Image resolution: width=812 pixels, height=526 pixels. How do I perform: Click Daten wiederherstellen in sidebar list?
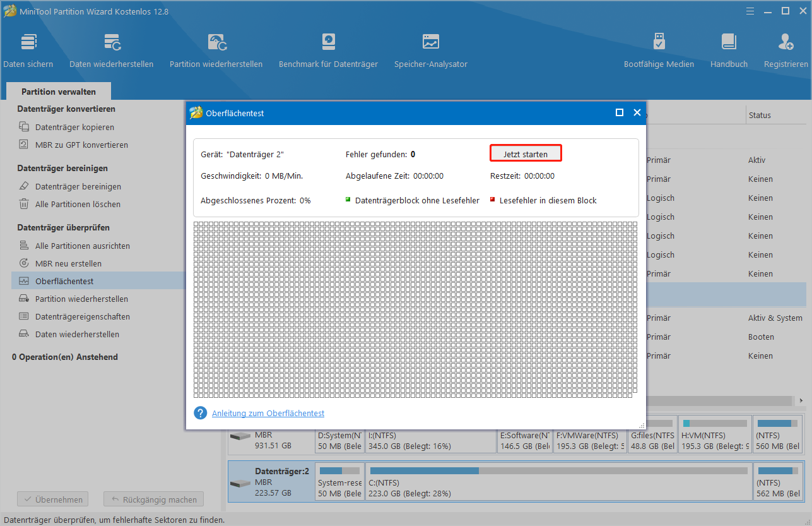tap(77, 334)
